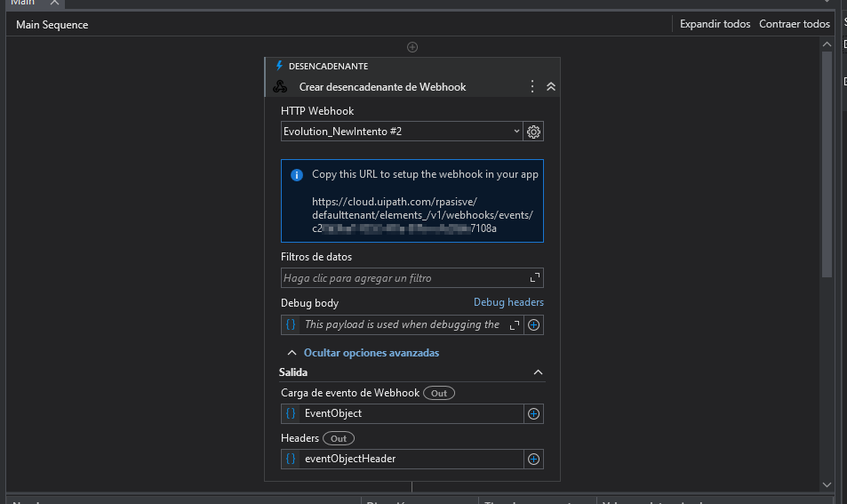This screenshot has height=504, width=847.
Task: Click the Out badge beside Headers
Action: (339, 438)
